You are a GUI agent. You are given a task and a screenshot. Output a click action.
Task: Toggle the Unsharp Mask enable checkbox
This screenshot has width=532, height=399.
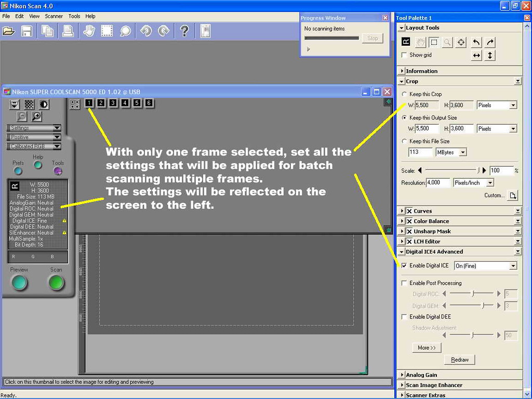tap(409, 231)
